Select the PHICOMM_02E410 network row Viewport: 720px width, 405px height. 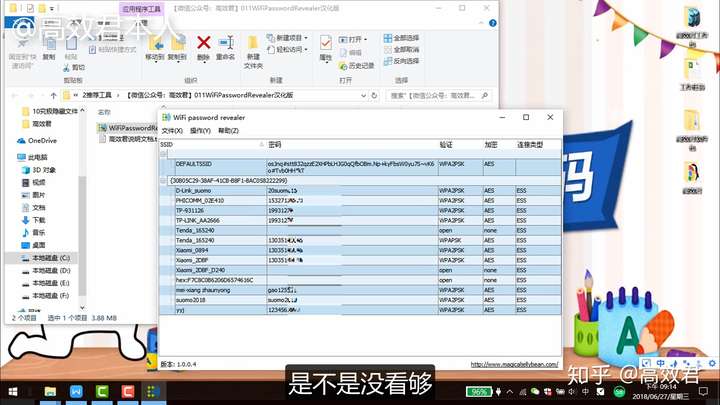point(360,201)
